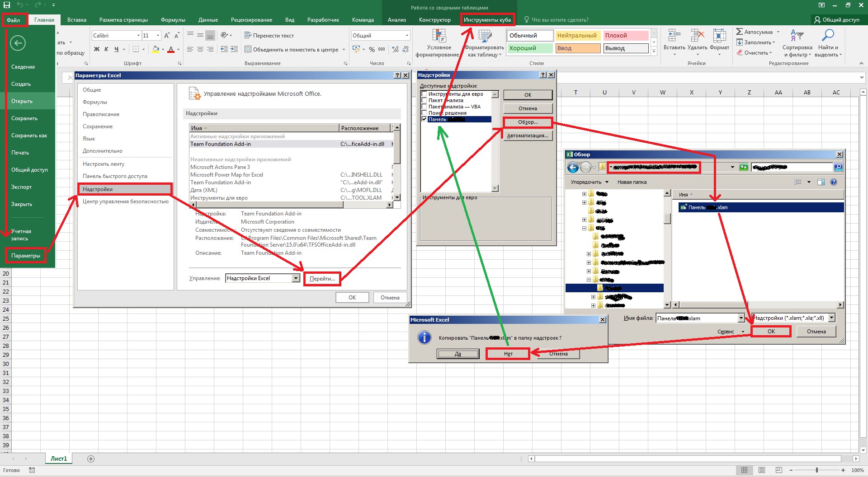Open the Управление Надстройки Excel combo box

tap(262, 278)
